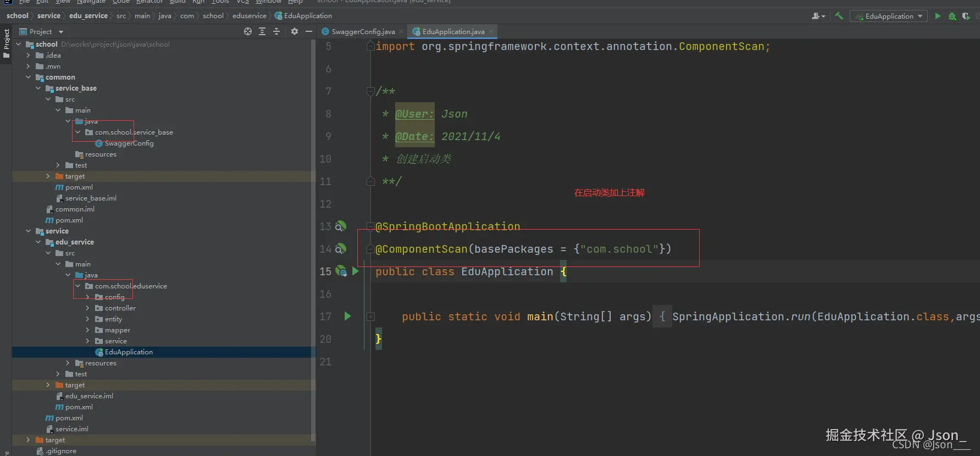Fold the annotation block at line 13
Viewport: 980px width, 456px height.
click(370, 226)
